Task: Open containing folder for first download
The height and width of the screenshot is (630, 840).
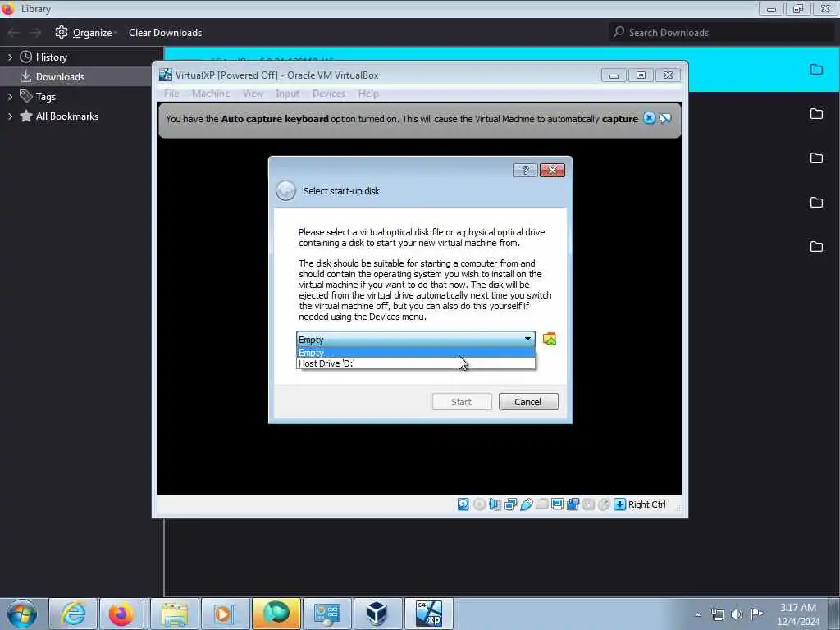Action: tap(816, 69)
